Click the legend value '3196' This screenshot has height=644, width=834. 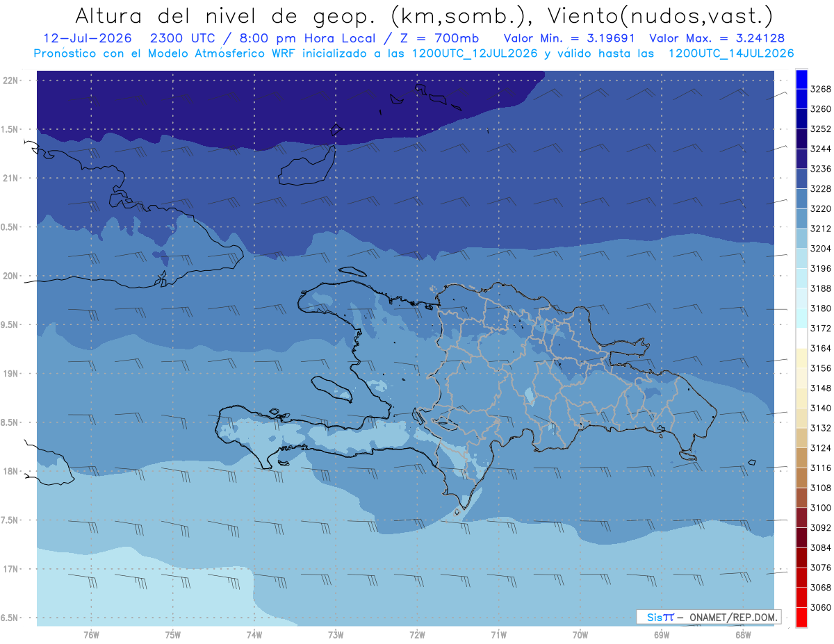click(x=821, y=268)
